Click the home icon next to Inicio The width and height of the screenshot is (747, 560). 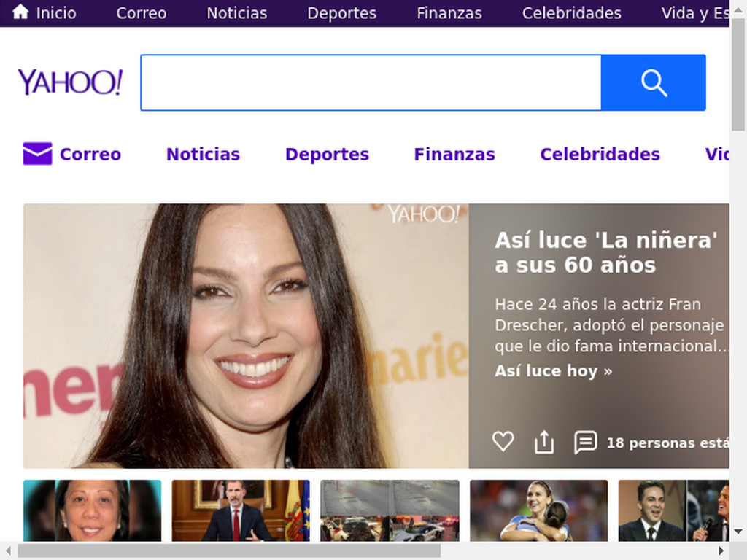[20, 12]
